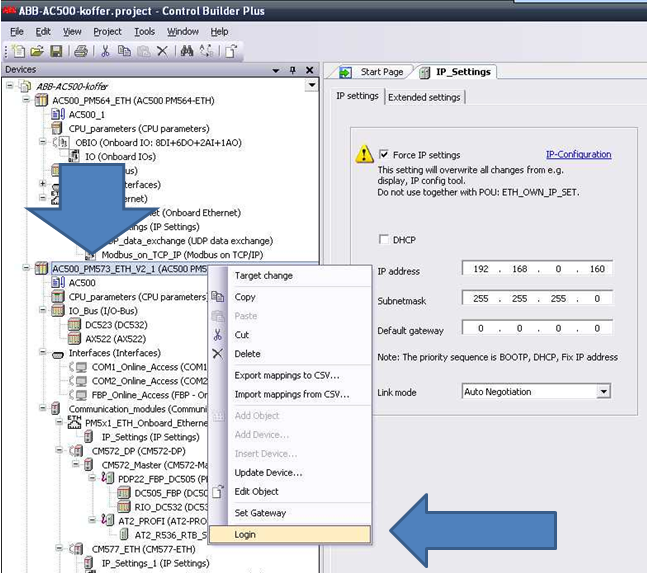Click the Open Project folder icon
Screen dimensions: 647x573
37,50
